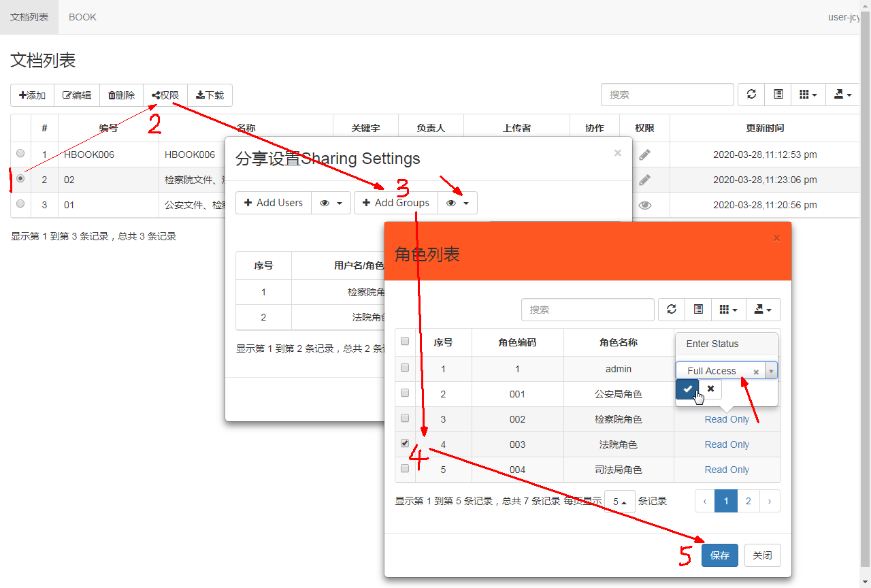Viewport: 871px width, 588px height.
Task: Switch to the BOOK tab
Action: point(82,17)
